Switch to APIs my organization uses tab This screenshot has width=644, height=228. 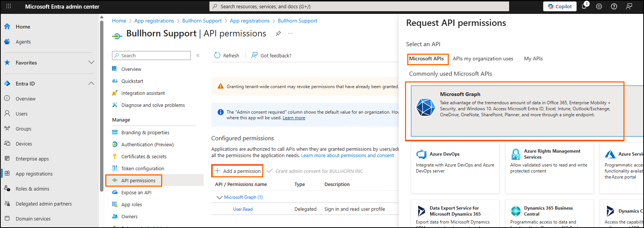[483, 58]
